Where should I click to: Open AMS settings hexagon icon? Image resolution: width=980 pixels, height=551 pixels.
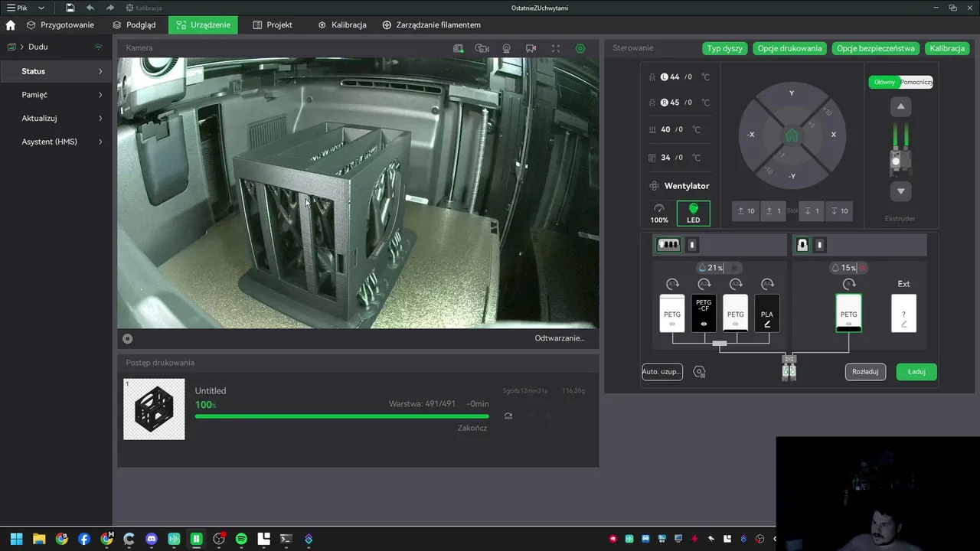[x=699, y=372]
